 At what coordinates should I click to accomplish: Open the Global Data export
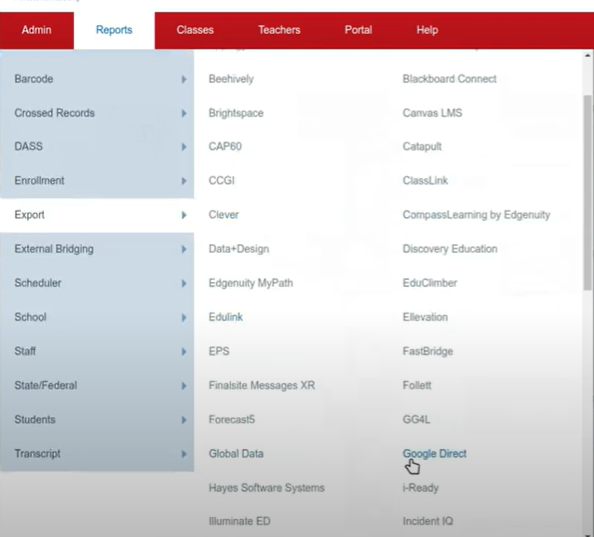click(236, 453)
